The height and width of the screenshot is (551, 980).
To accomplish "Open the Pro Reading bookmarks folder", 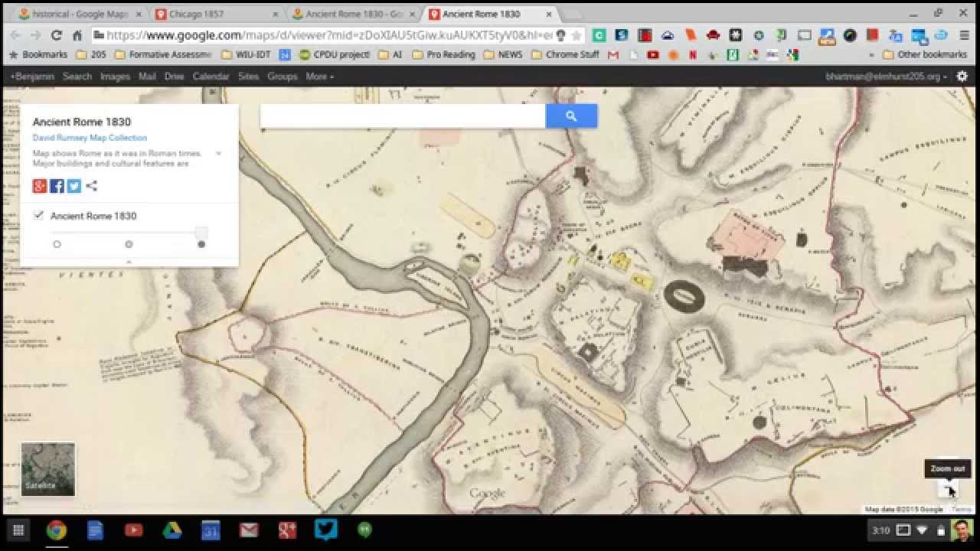I will coord(444,55).
